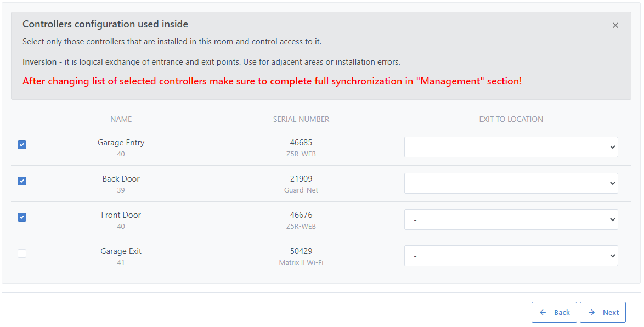Click the NAME column header
The width and height of the screenshot is (644, 327).
point(121,119)
